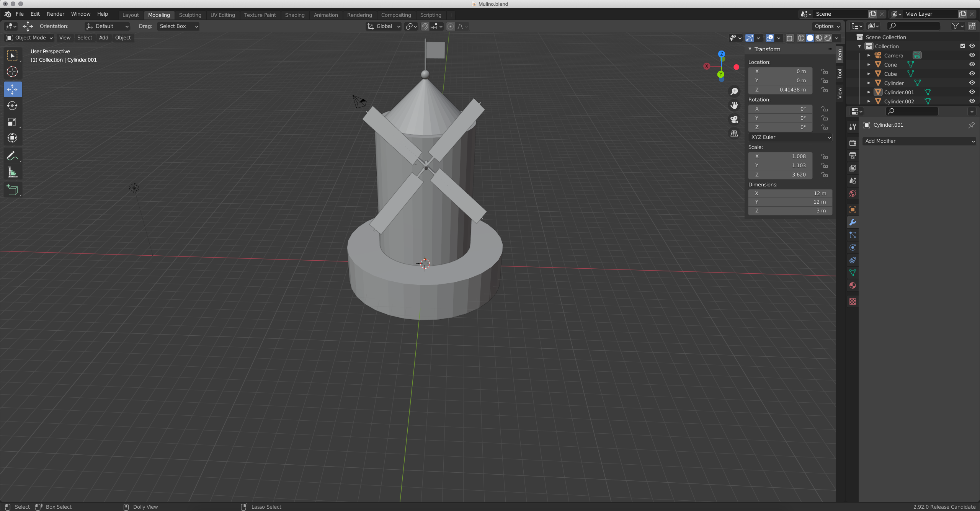Click the pan hand viewport icon
The image size is (980, 511).
(734, 105)
